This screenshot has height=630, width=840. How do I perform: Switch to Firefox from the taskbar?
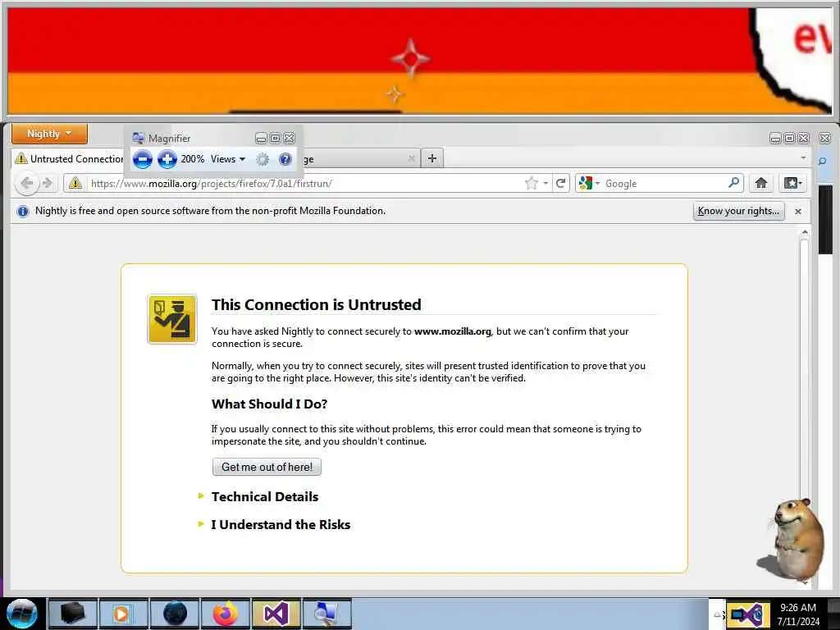tap(225, 614)
